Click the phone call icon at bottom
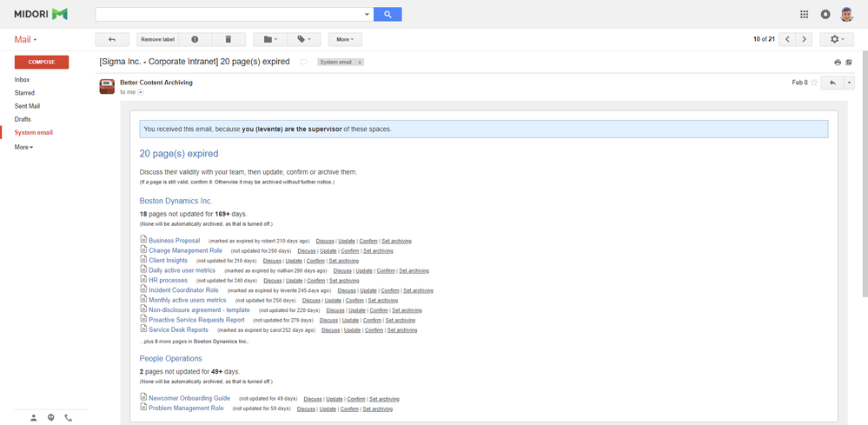The image size is (868, 425). (x=68, y=418)
